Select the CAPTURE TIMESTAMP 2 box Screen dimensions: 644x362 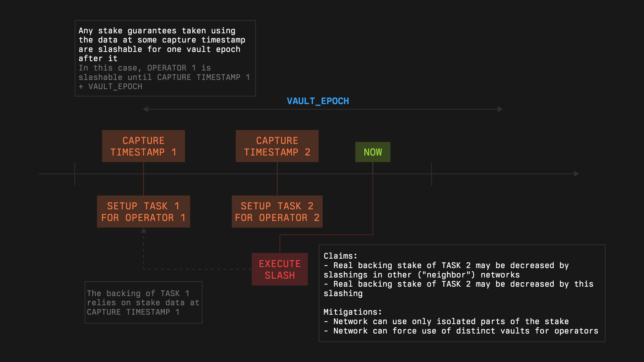click(277, 146)
